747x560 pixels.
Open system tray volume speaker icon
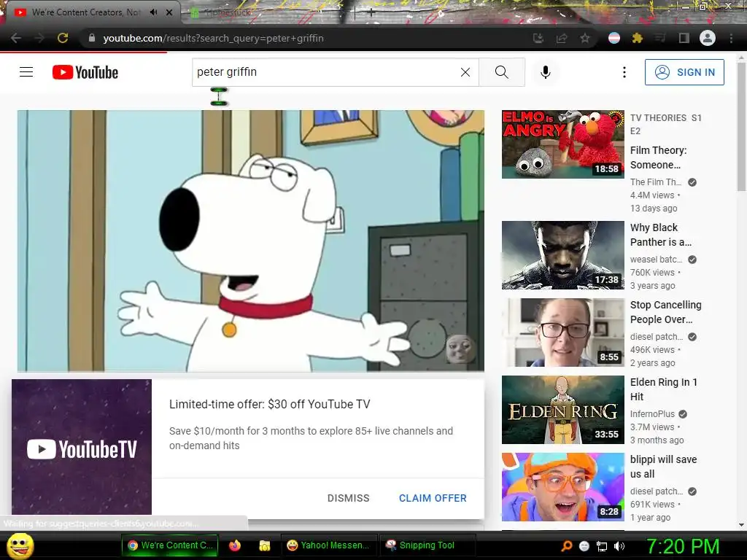[x=619, y=546]
